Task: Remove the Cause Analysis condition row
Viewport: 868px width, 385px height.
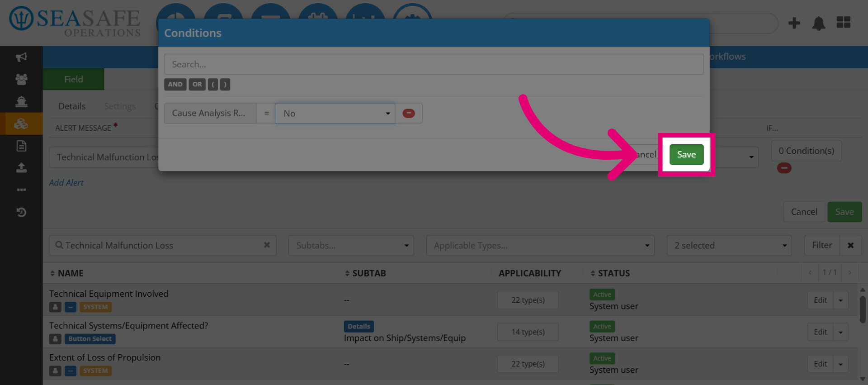Action: [409, 113]
